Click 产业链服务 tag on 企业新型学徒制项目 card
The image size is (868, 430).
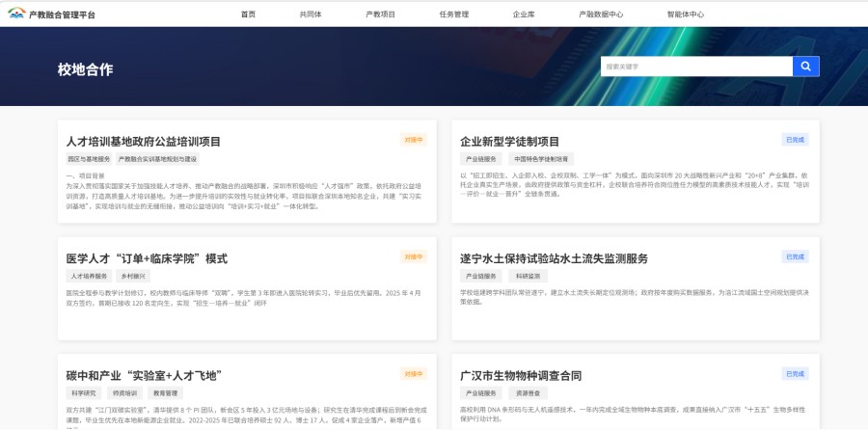tap(481, 159)
